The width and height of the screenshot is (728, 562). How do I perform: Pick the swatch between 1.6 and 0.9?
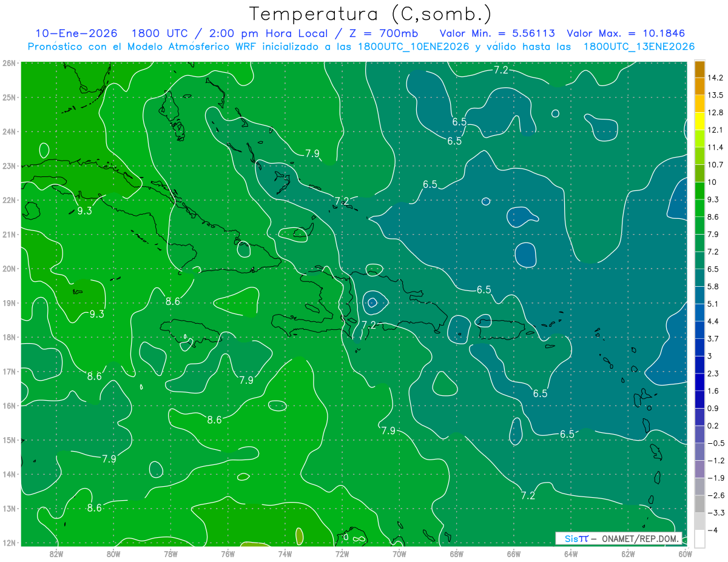pyautogui.click(x=699, y=400)
